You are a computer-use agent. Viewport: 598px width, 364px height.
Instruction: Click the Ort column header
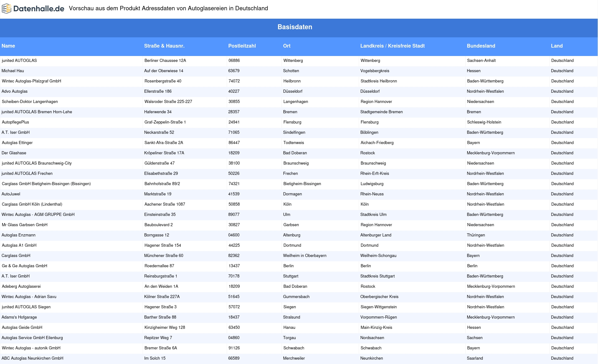coord(287,46)
